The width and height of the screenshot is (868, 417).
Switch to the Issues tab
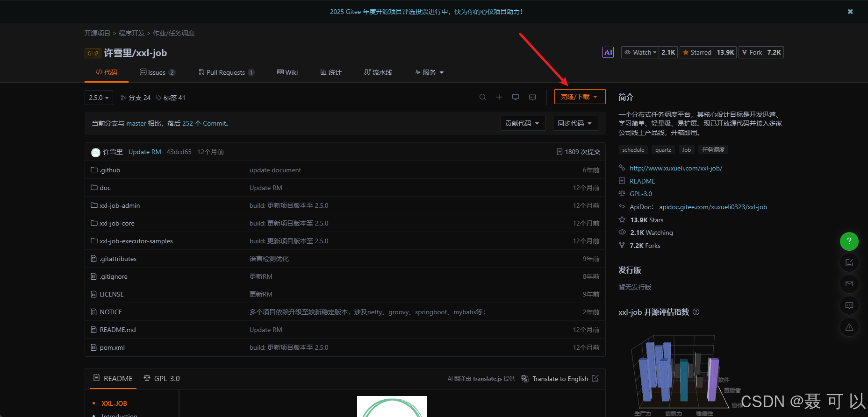158,72
